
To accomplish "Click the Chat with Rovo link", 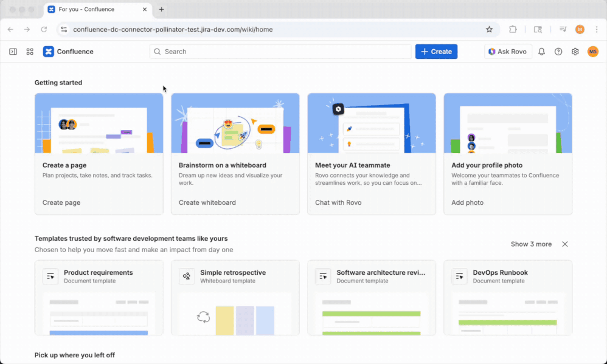I will click(x=338, y=202).
